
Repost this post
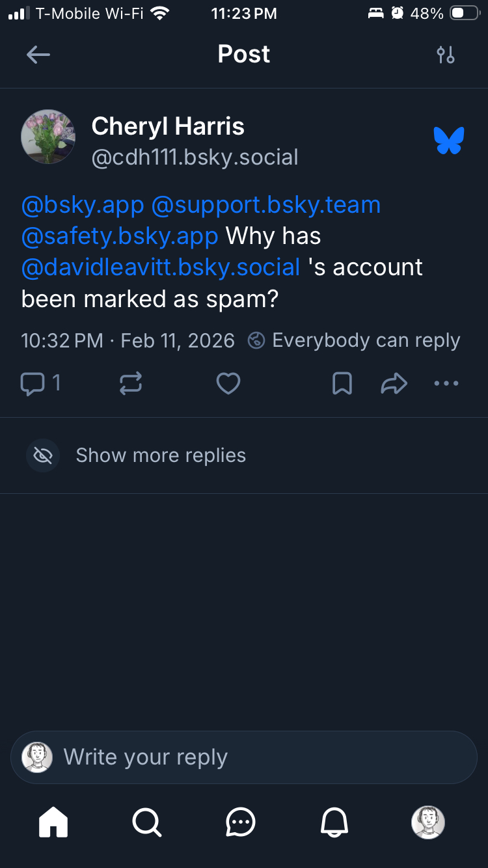(131, 384)
